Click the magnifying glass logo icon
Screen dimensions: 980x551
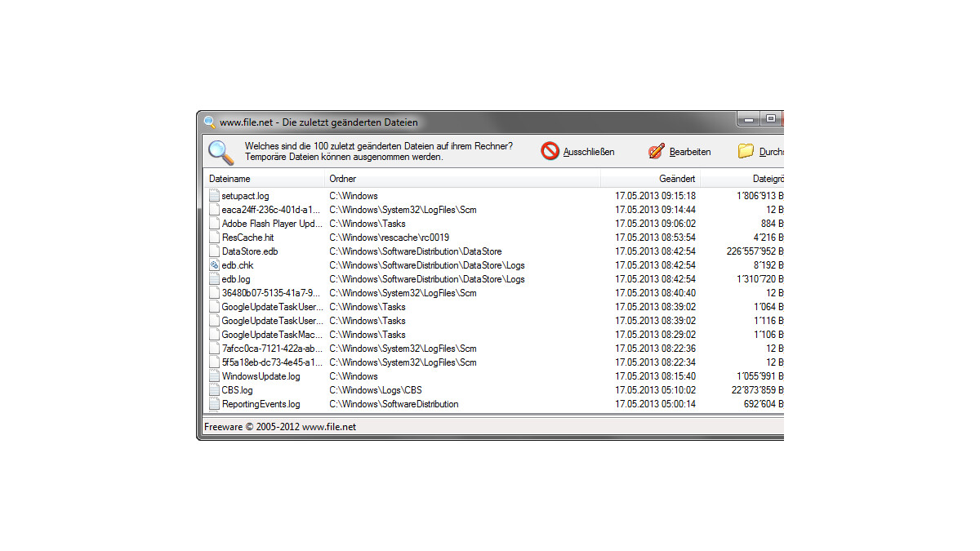[220, 152]
